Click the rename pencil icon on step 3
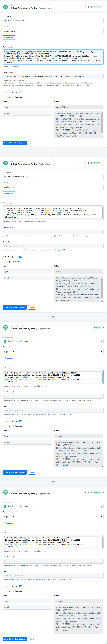The height and width of the screenshot is (644, 107). click(85, 7)
